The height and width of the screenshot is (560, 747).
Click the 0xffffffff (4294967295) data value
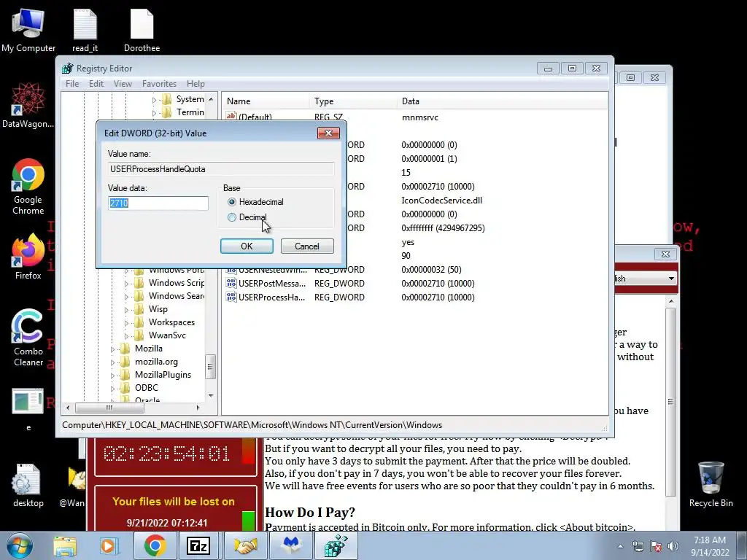tap(443, 228)
